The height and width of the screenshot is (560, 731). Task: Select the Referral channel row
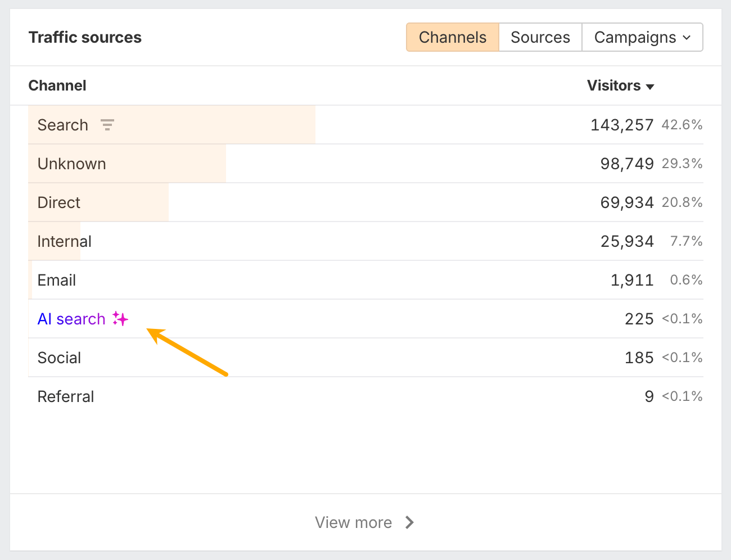tap(65, 396)
